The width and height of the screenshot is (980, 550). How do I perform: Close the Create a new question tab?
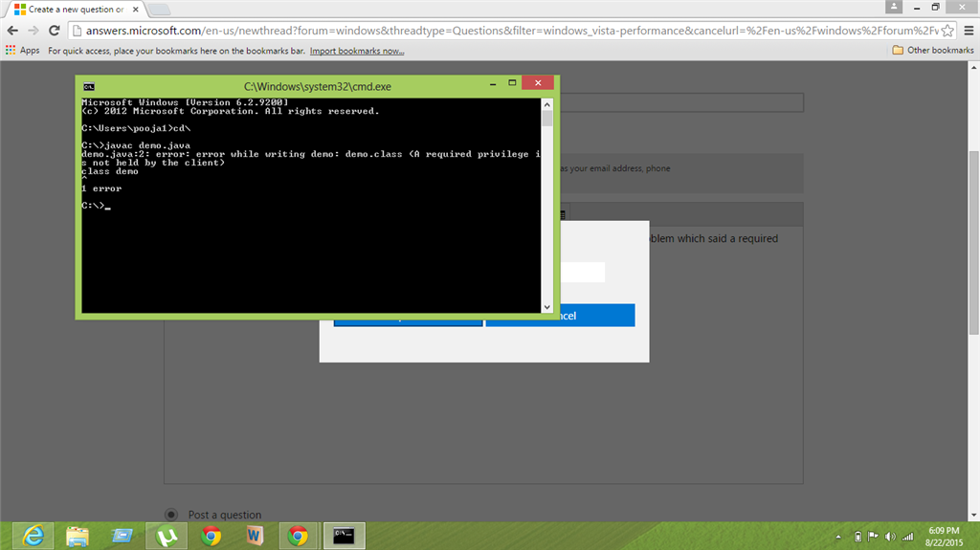tap(136, 10)
